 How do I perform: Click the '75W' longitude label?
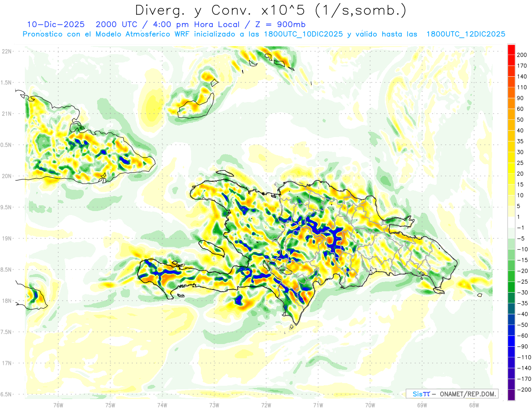[110, 405]
